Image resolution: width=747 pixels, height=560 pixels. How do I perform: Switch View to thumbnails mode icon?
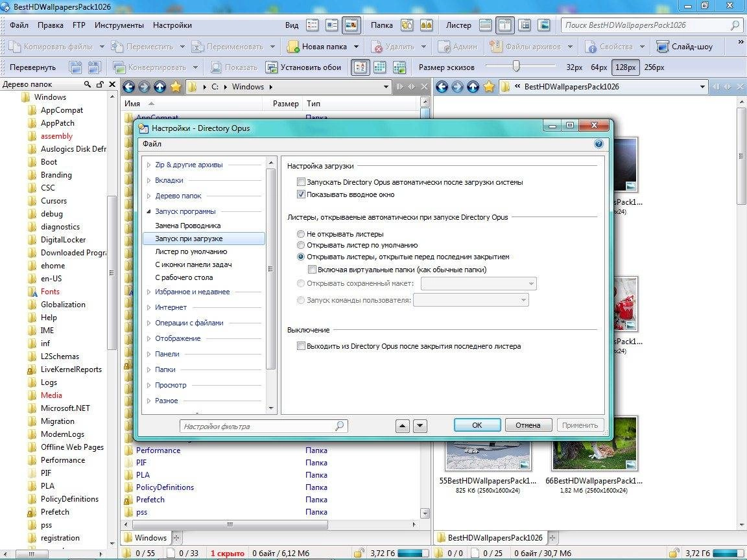[351, 25]
